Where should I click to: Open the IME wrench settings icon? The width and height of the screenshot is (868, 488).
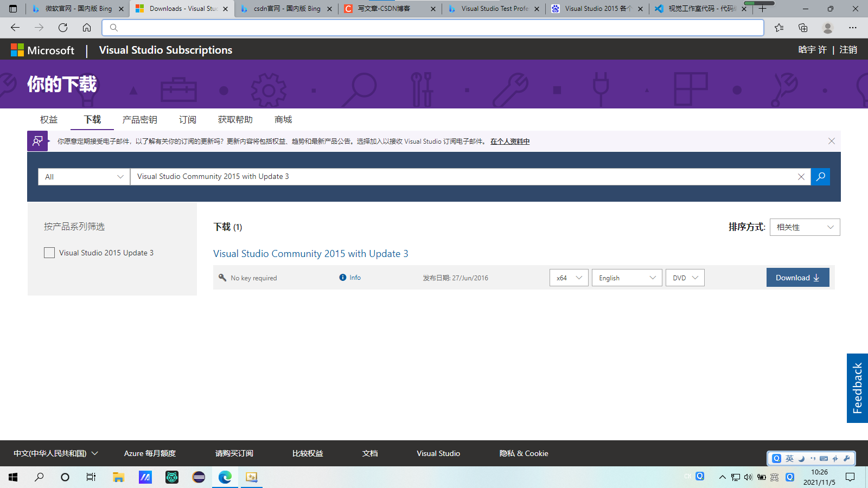[847, 458]
